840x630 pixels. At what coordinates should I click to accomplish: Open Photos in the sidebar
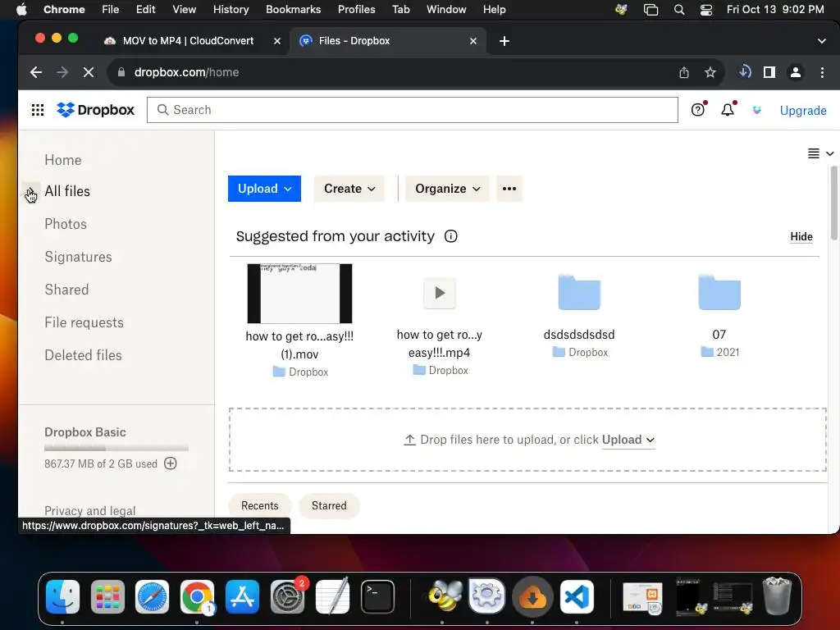(66, 224)
